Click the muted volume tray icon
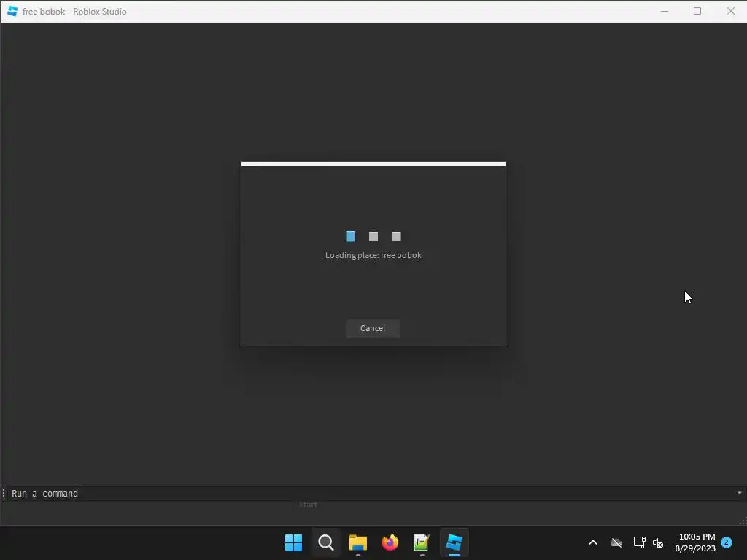 click(x=658, y=542)
